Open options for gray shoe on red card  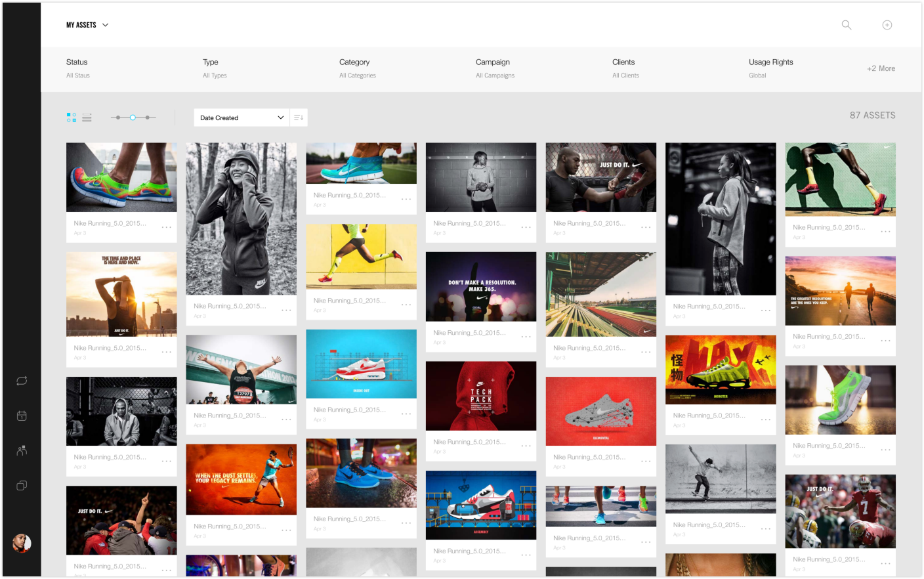point(646,461)
